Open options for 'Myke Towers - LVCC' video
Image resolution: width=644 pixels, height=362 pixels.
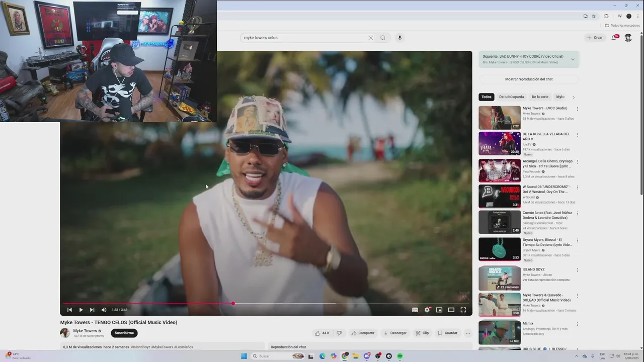[x=578, y=109]
